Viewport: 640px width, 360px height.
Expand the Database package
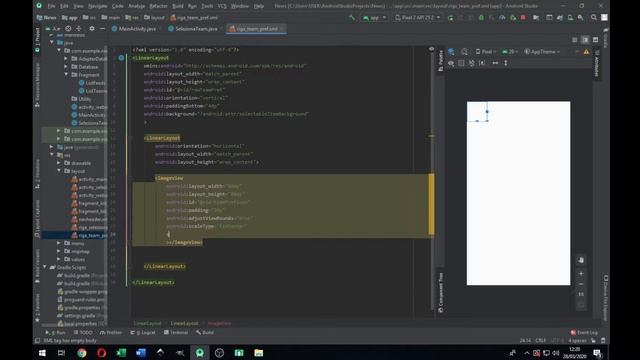click(66, 67)
